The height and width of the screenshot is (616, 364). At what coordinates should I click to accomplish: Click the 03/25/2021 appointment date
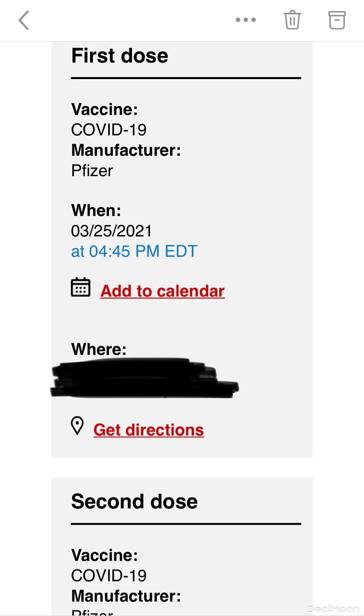click(112, 231)
